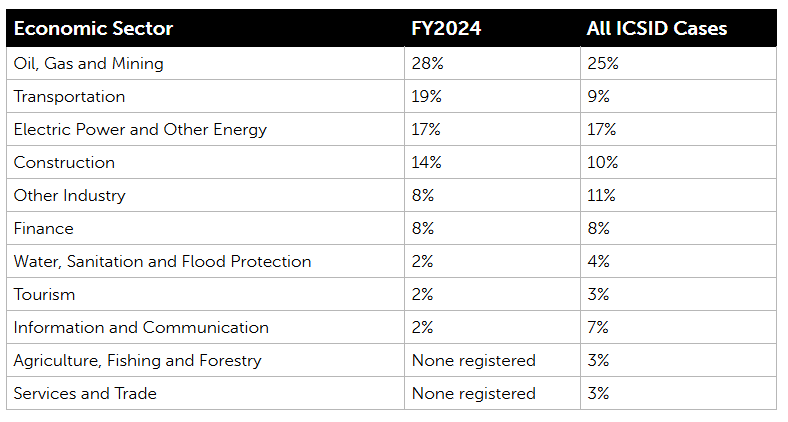Select the 19% Transportation FY2024 value

pyautogui.click(x=426, y=97)
